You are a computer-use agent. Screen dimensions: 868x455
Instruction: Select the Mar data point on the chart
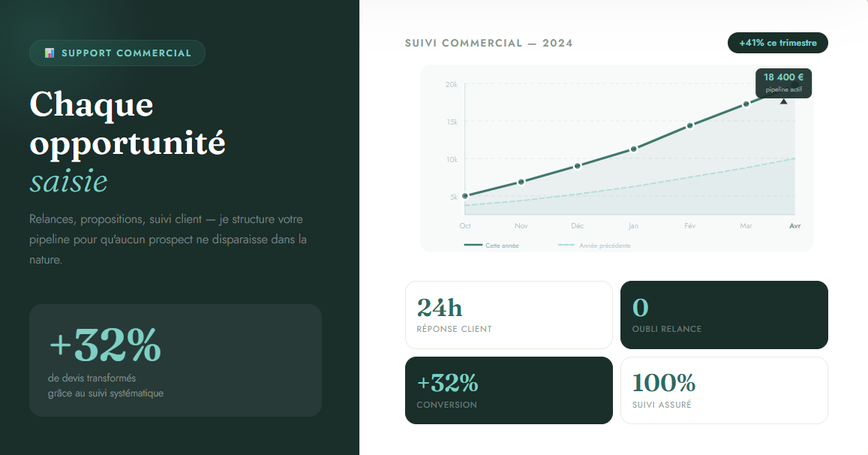tap(746, 104)
